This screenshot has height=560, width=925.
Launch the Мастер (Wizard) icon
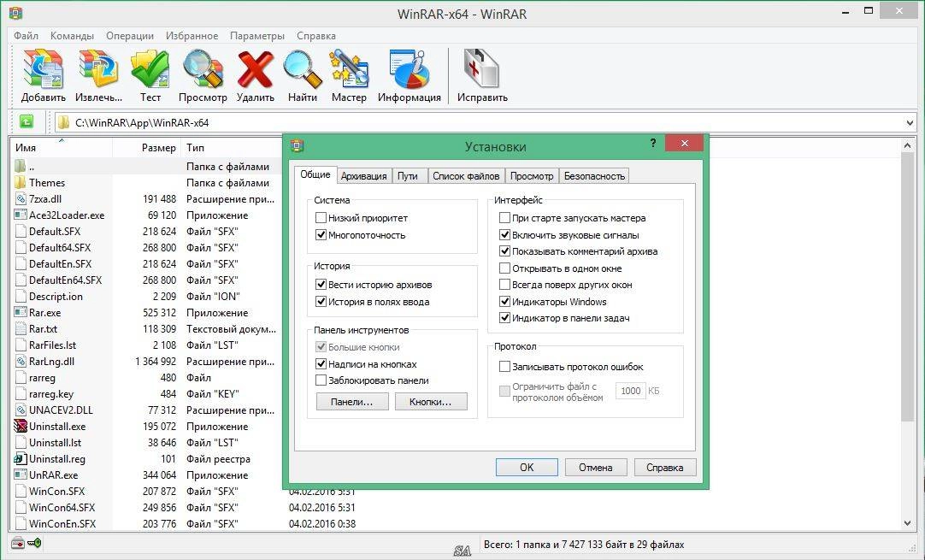[349, 69]
